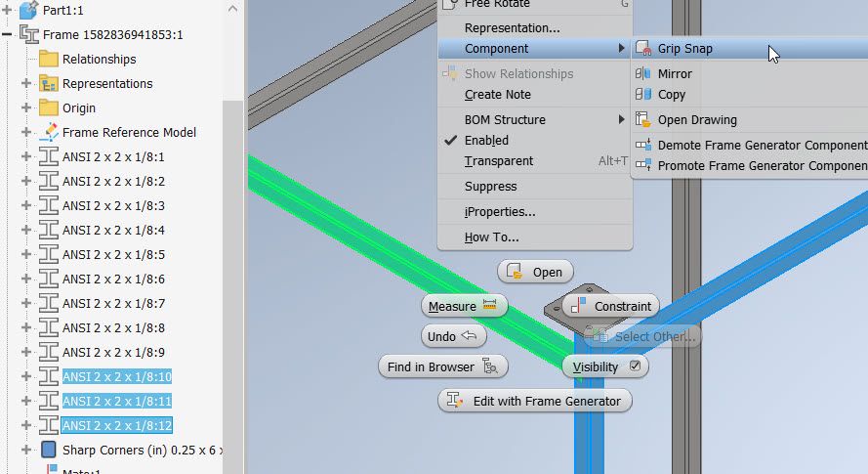Select the Sharp Corners part icon

point(49,450)
